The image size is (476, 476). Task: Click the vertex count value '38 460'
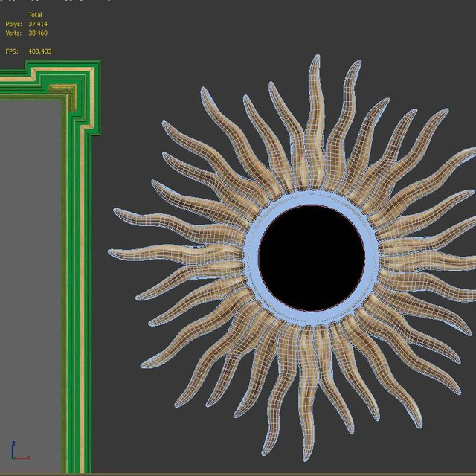tap(38, 33)
